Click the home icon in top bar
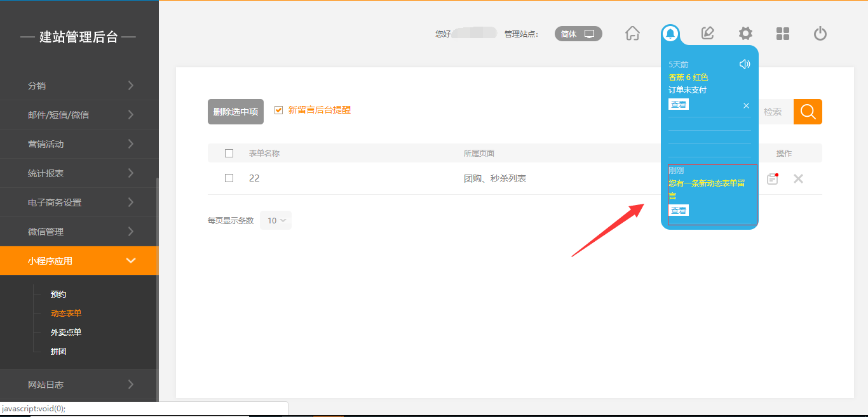 coord(632,34)
